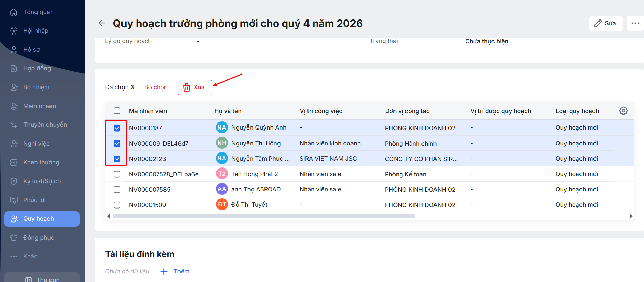
Task: Click the plus icon to add attachment
Action: 164,271
